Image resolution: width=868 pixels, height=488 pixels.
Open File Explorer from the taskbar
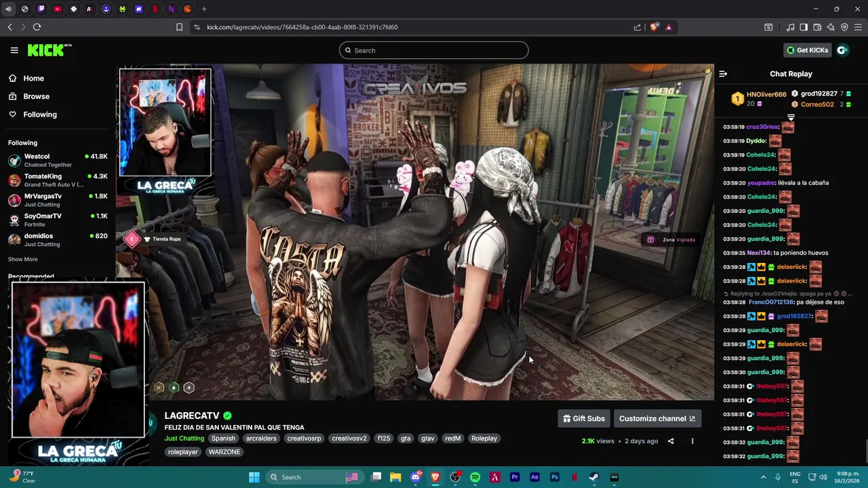click(395, 477)
